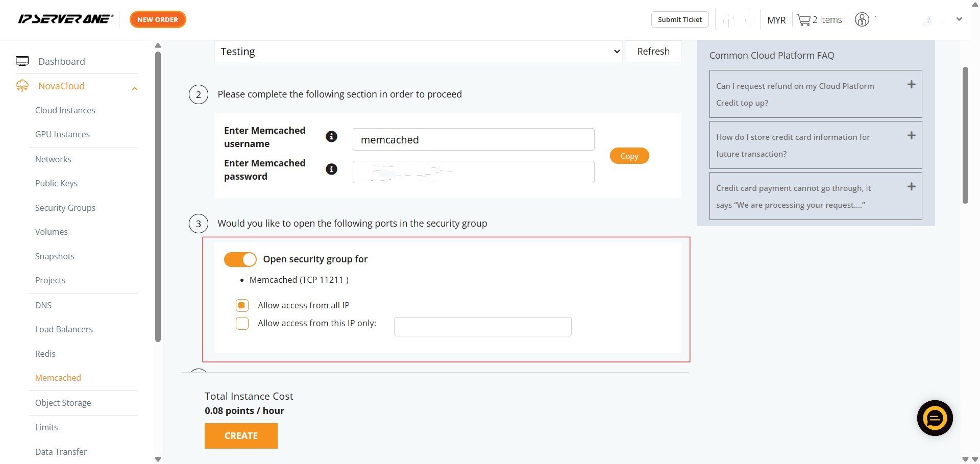Toggle Open security group for switch

pos(240,259)
